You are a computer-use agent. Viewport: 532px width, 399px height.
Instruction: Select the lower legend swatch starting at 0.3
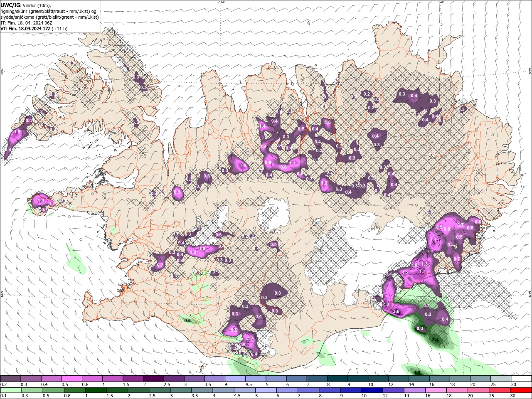point(32,390)
